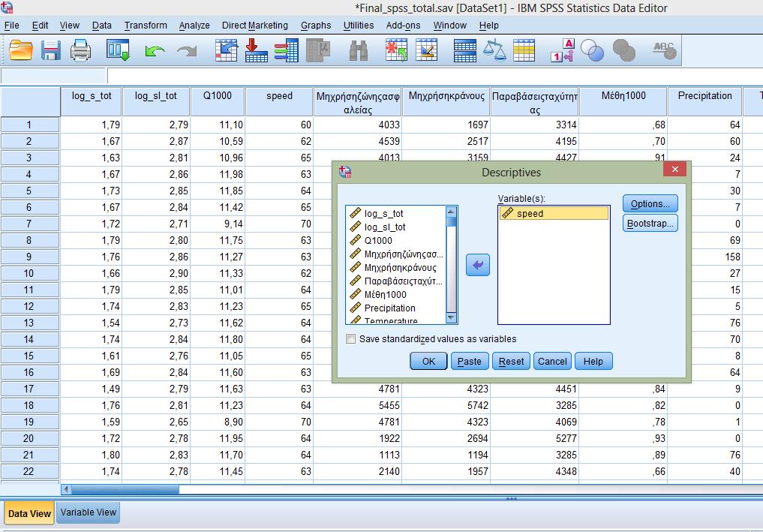This screenshot has height=532, width=763.
Task: Open Variables info toolbar icon
Action: coord(286,50)
